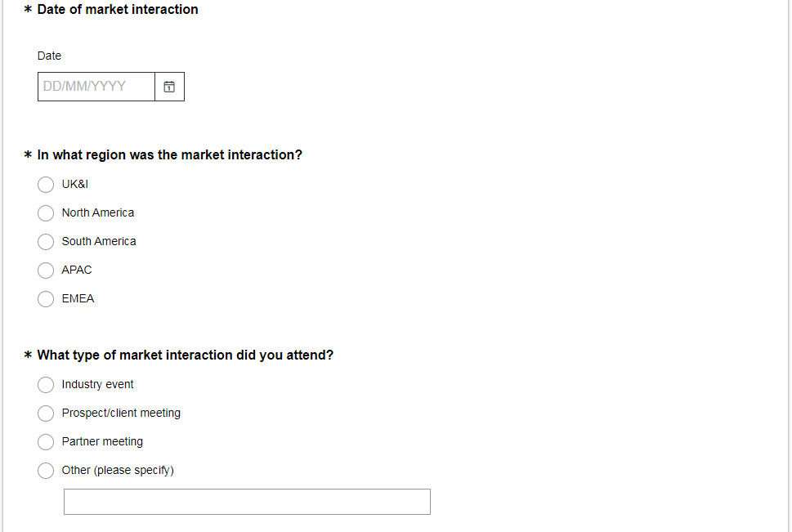The width and height of the screenshot is (792, 532).
Task: Click the Partner meeting label text
Action: click(x=101, y=442)
